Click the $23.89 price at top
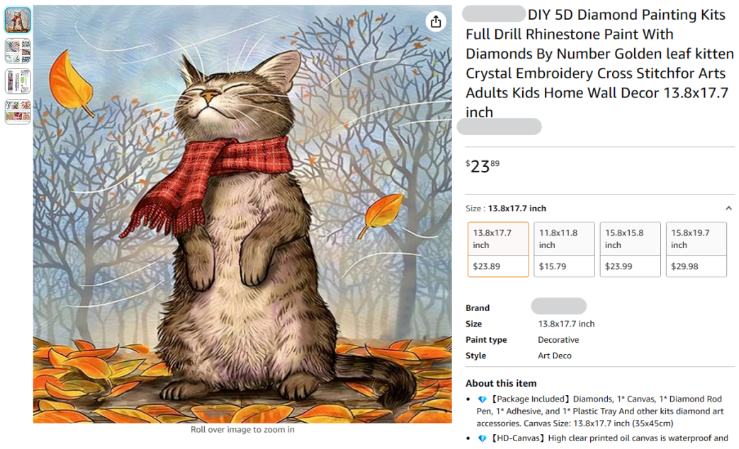Viewport: 739px width, 449px height. [x=483, y=166]
